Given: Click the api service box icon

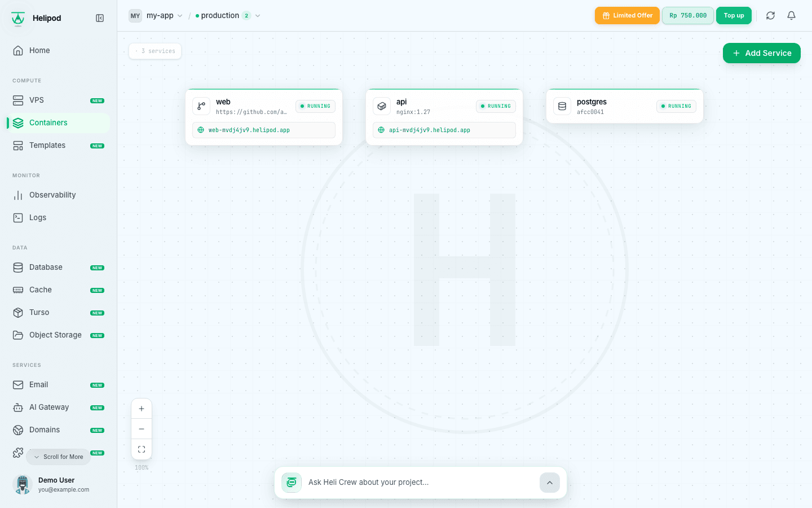Looking at the screenshot, I should click(382, 106).
